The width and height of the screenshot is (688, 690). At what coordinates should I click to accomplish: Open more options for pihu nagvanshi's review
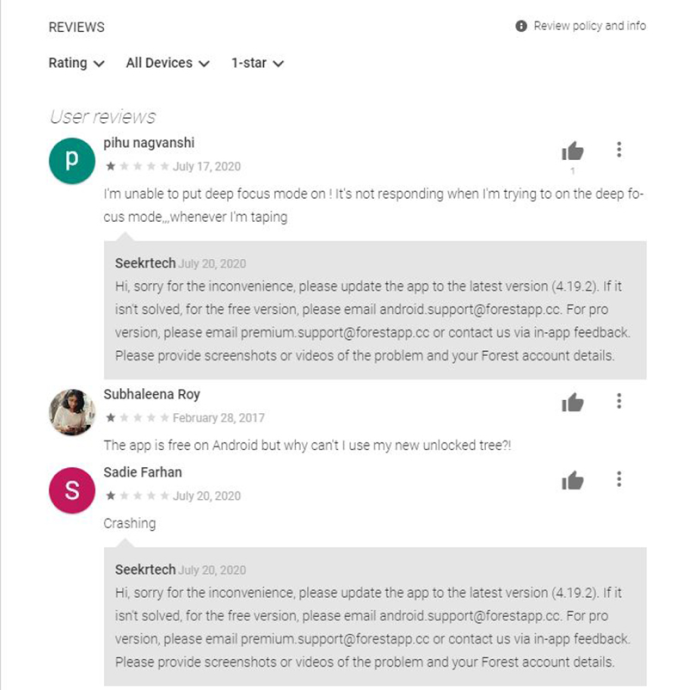coord(619,150)
